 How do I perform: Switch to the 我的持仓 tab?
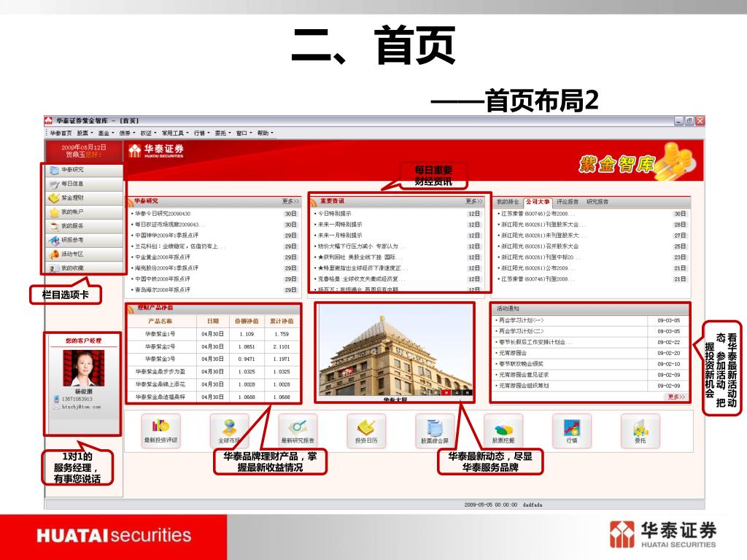[508, 202]
